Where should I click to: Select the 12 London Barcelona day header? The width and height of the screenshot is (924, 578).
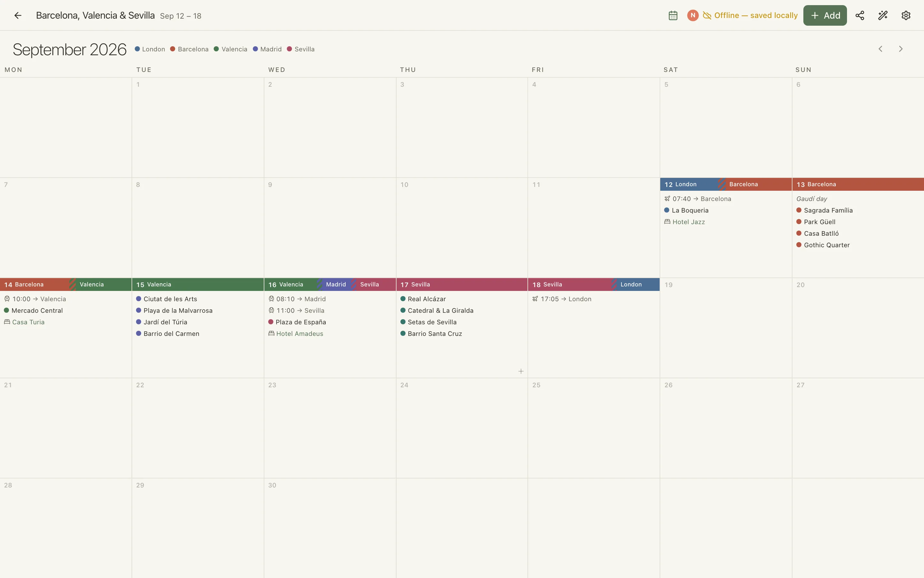[726, 184]
